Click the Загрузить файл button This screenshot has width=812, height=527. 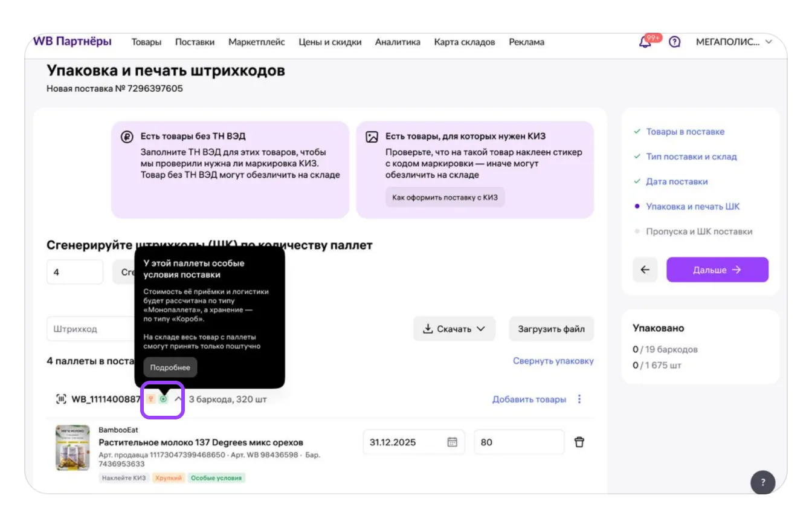(x=551, y=329)
